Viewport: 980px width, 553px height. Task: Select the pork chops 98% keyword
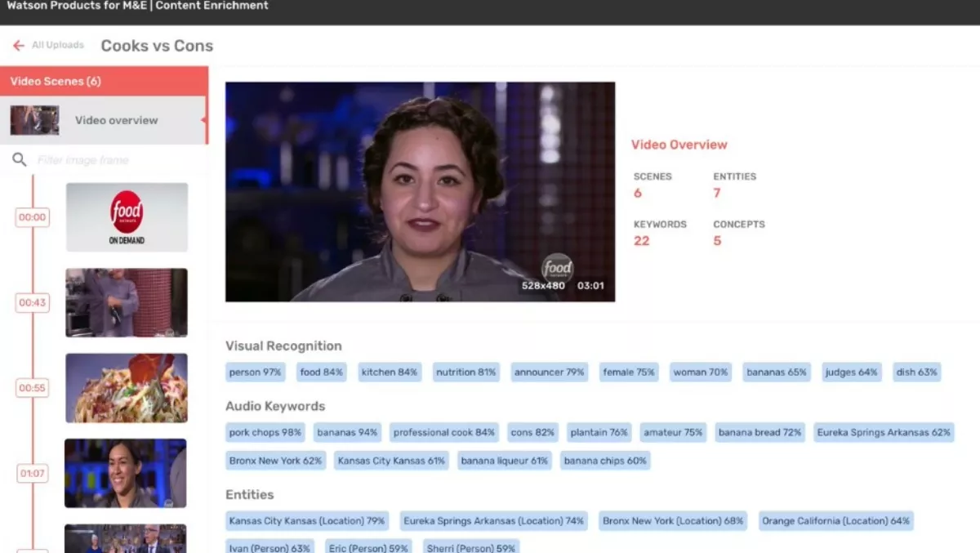265,433
